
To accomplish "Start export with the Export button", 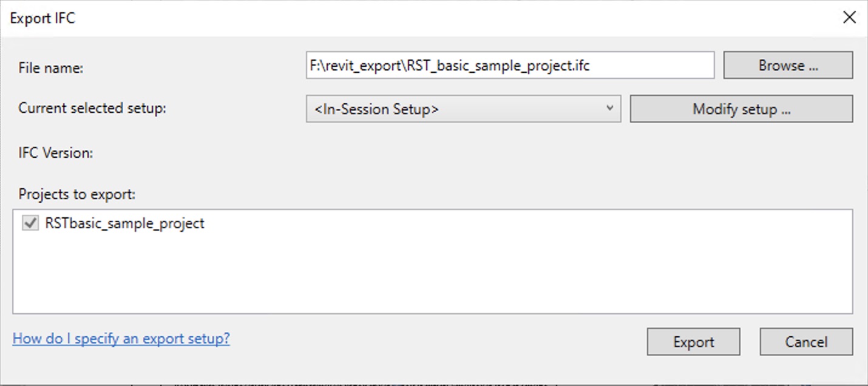I will tap(693, 342).
